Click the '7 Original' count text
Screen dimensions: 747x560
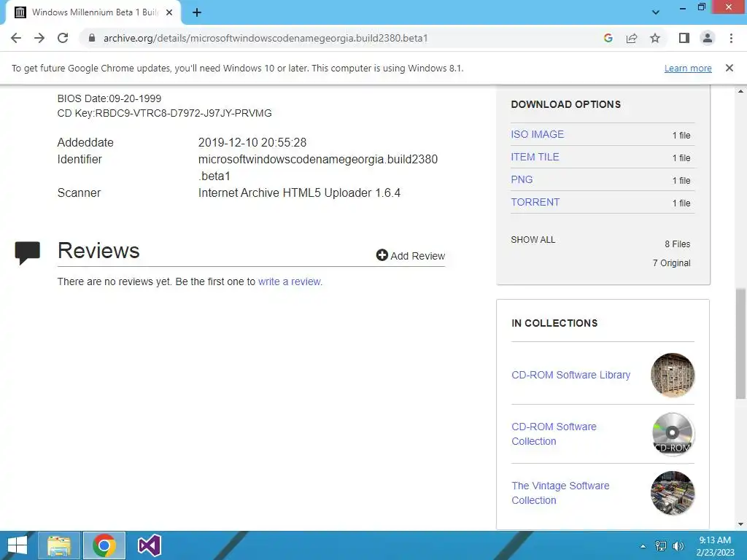671,262
